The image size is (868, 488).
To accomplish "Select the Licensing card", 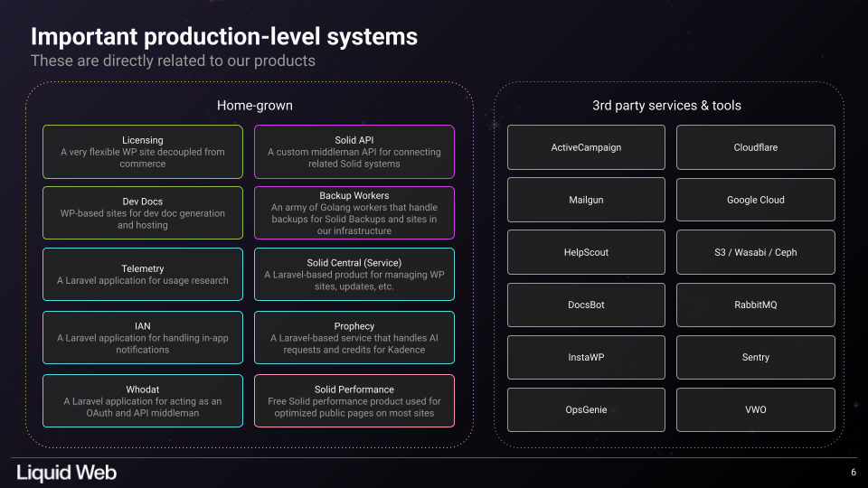I will coord(143,152).
